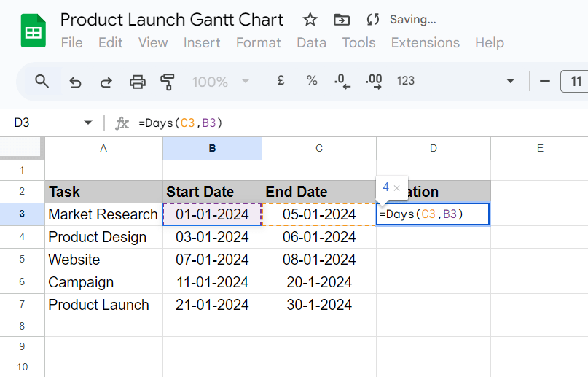The height and width of the screenshot is (377, 588).
Task: Select start date cell 01-01-2024
Action: 212,214
